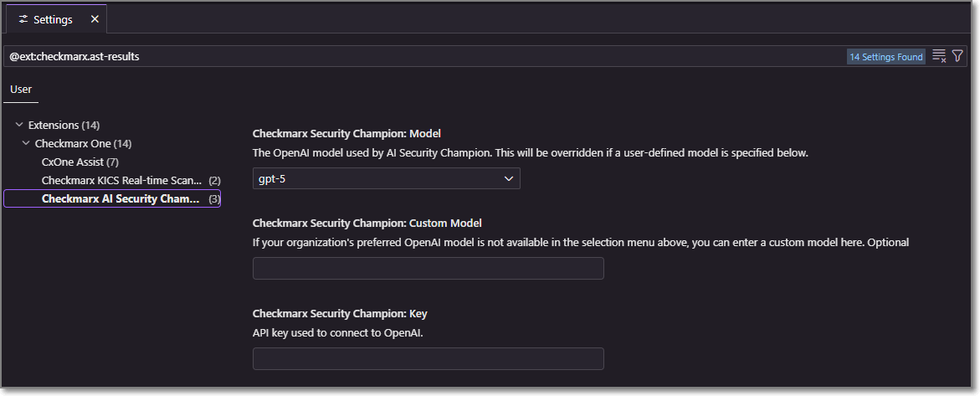Collapse the Checkmarx One chevron
The height and width of the screenshot is (396, 980).
(27, 143)
